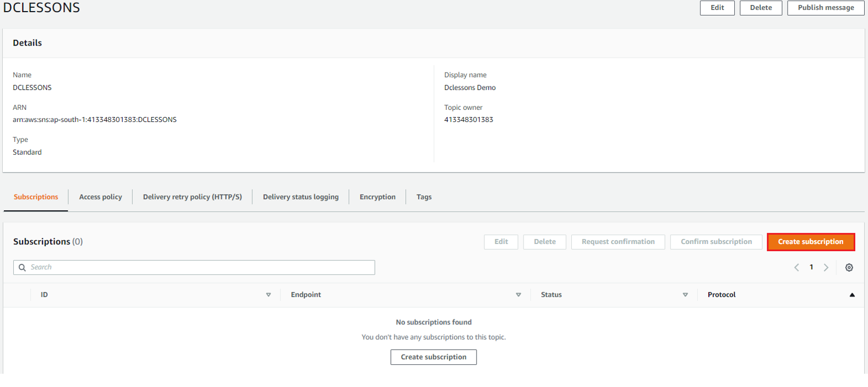
Task: Click the orange Create subscription button
Action: pyautogui.click(x=810, y=242)
